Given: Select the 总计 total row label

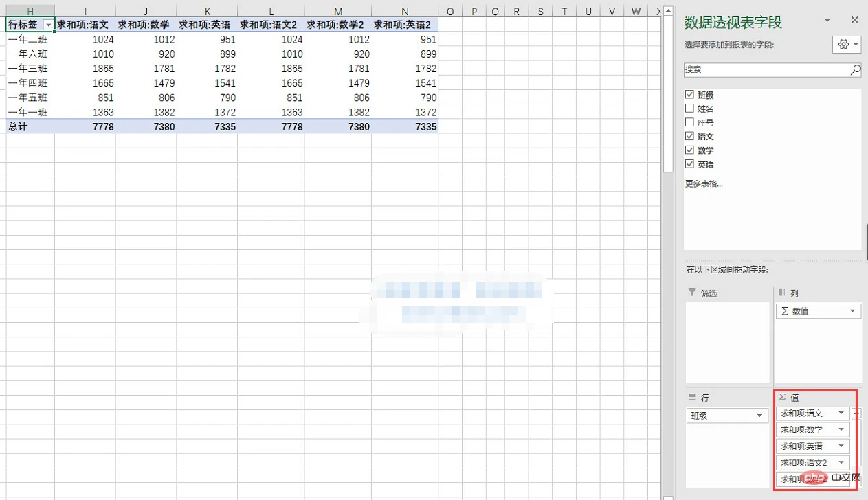Looking at the screenshot, I should click(x=30, y=126).
